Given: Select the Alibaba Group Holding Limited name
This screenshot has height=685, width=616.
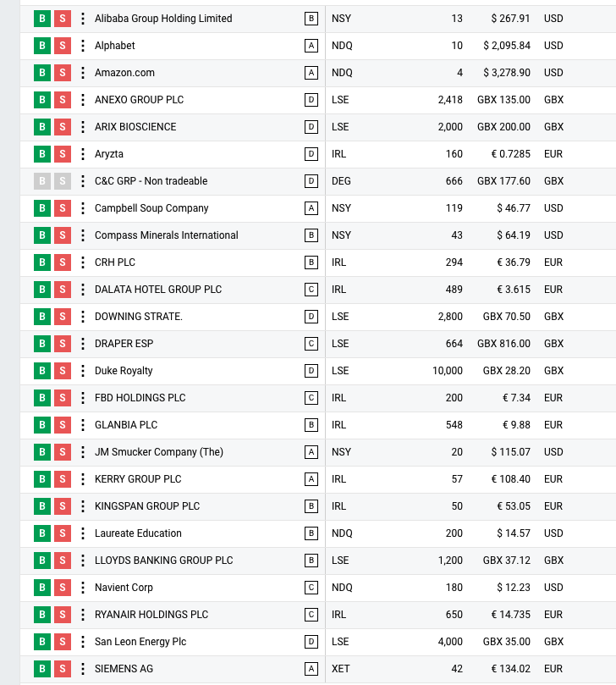Looking at the screenshot, I should click(163, 19).
